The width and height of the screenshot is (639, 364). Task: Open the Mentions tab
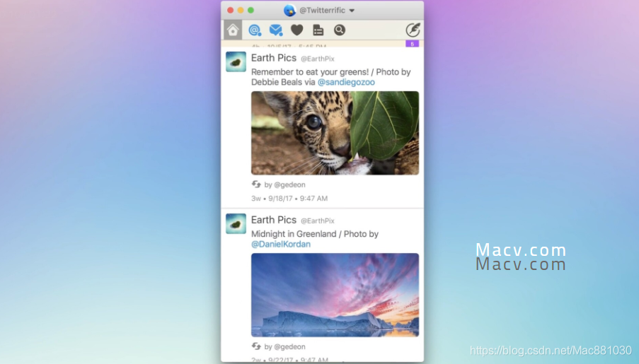[x=255, y=30]
